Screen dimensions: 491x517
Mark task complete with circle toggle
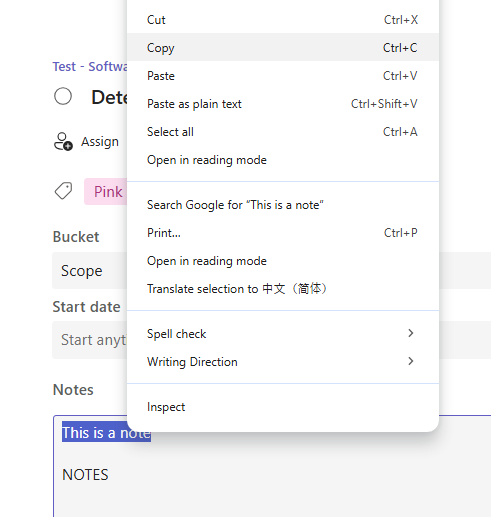pos(63,96)
